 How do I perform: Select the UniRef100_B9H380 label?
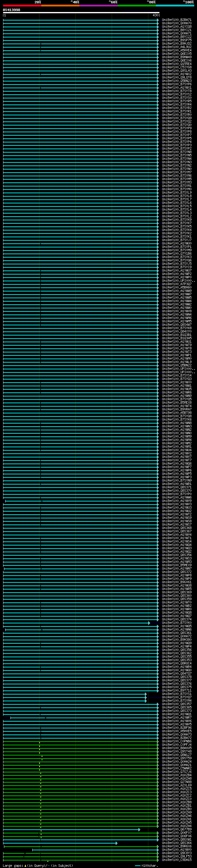pyautogui.click(x=177, y=640)
